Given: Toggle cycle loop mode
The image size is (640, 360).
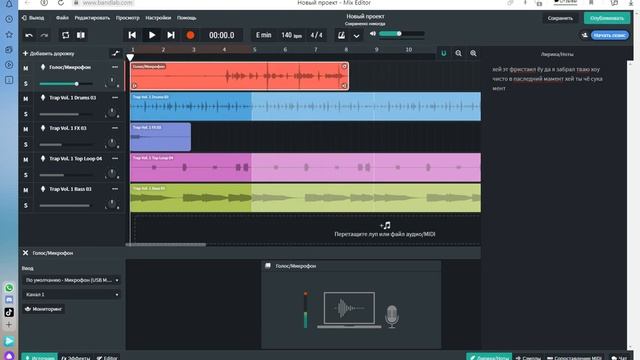Looking at the screenshot, I should click(x=65, y=35).
